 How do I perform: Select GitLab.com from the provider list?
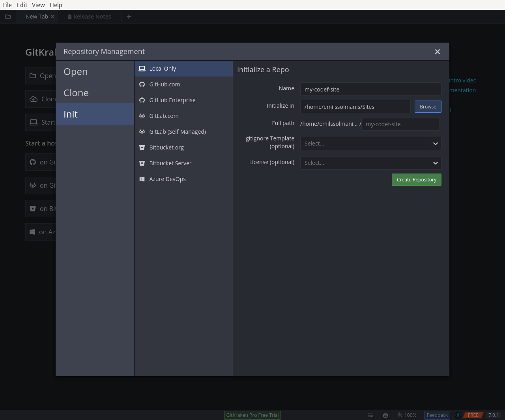pyautogui.click(x=183, y=116)
